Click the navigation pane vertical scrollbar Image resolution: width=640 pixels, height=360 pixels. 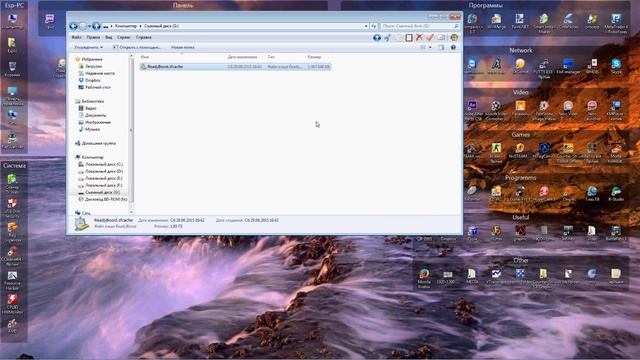[131, 131]
